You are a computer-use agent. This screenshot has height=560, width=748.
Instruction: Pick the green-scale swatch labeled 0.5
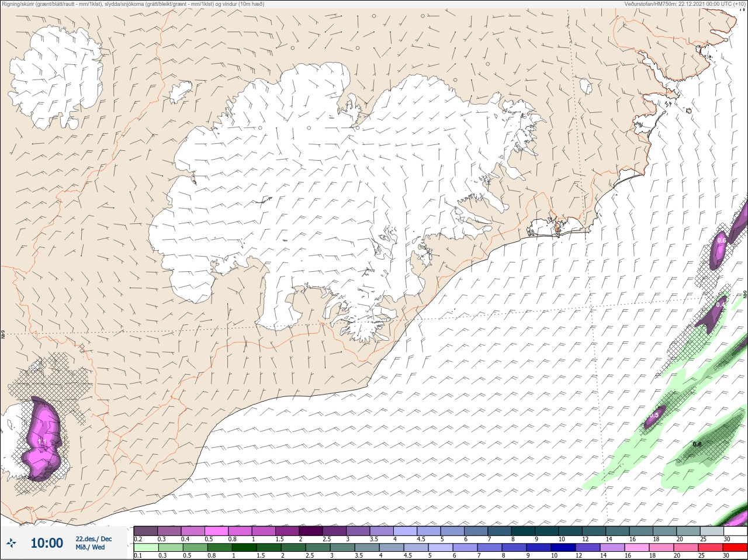(x=195, y=548)
